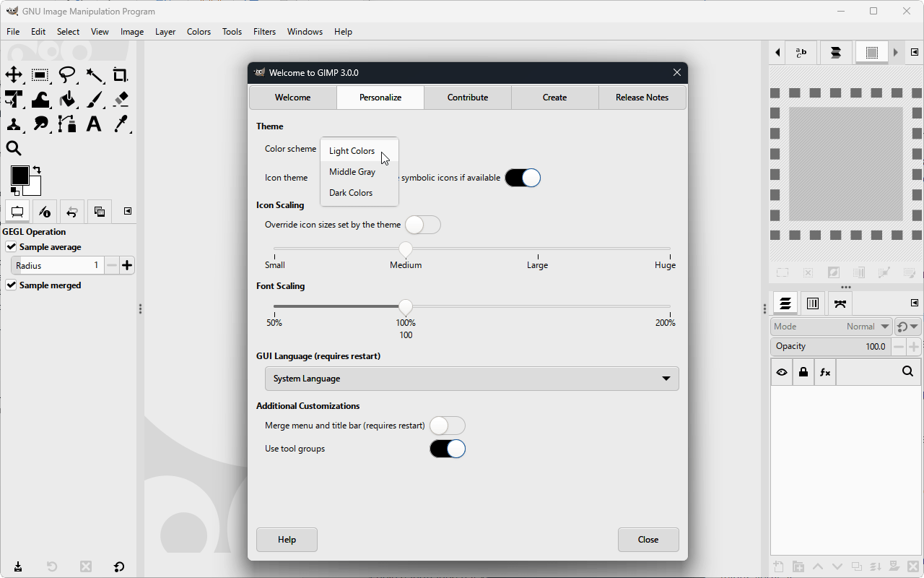Select the Bucket Fill tool
Screen dimensions: 924x578
[67, 99]
